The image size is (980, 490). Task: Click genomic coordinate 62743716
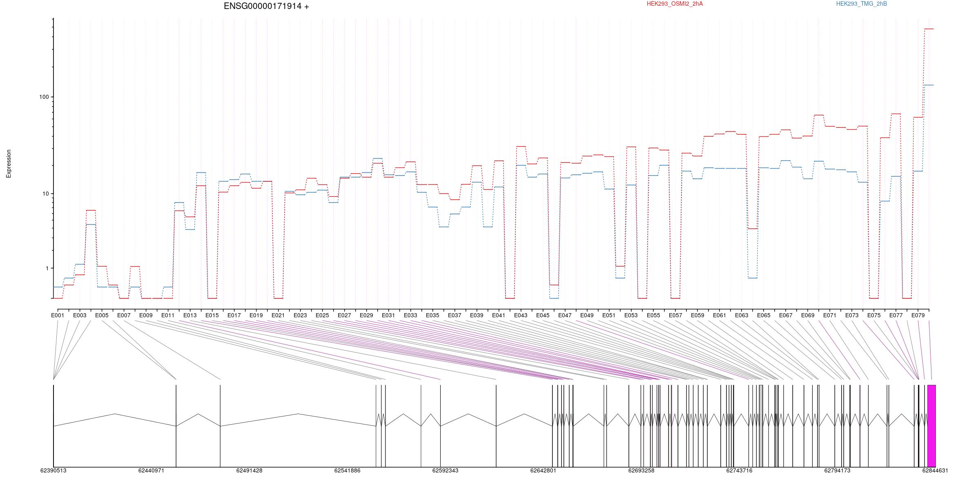739,470
